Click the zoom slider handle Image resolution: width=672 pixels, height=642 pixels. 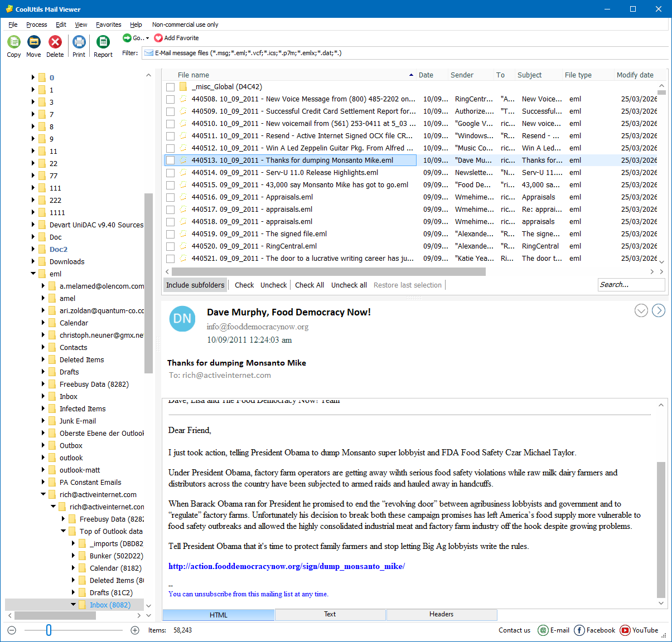tap(49, 630)
